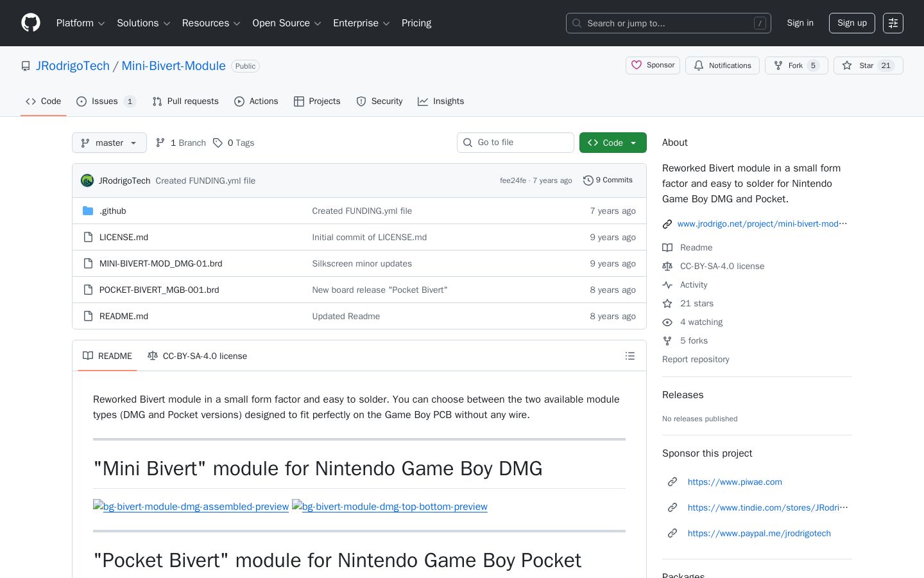
Task: Open the command palette settings icon in header
Action: click(893, 23)
